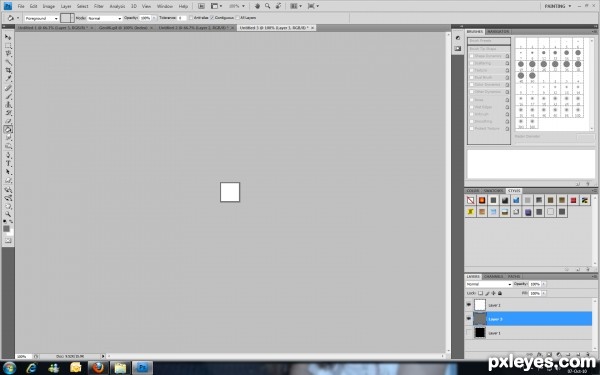The width and height of the screenshot is (600, 375).
Task: Select the Healing Brush tool
Action: click(8, 88)
